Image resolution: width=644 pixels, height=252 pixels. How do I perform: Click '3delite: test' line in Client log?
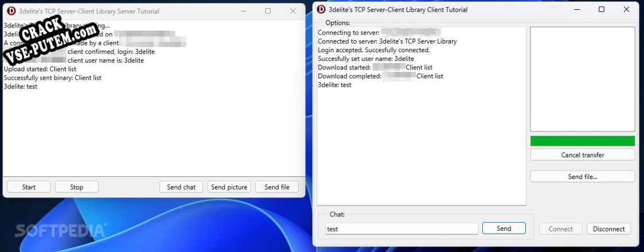coord(335,85)
